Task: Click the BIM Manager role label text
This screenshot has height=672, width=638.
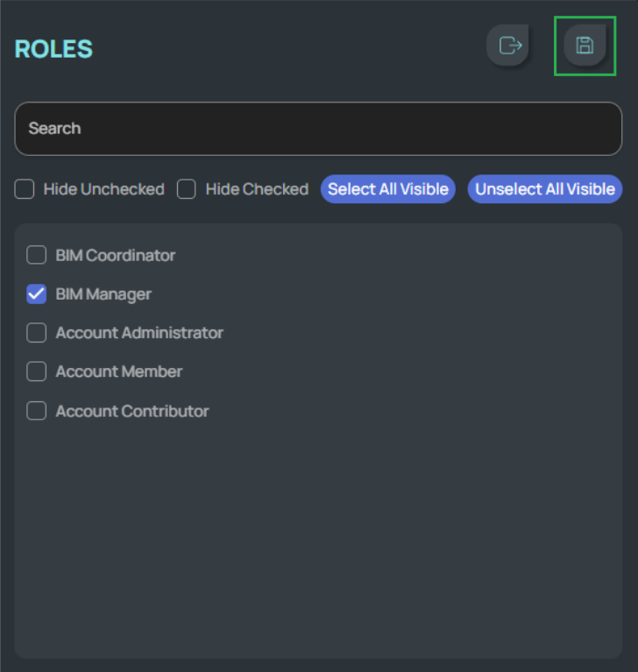Action: pos(103,294)
